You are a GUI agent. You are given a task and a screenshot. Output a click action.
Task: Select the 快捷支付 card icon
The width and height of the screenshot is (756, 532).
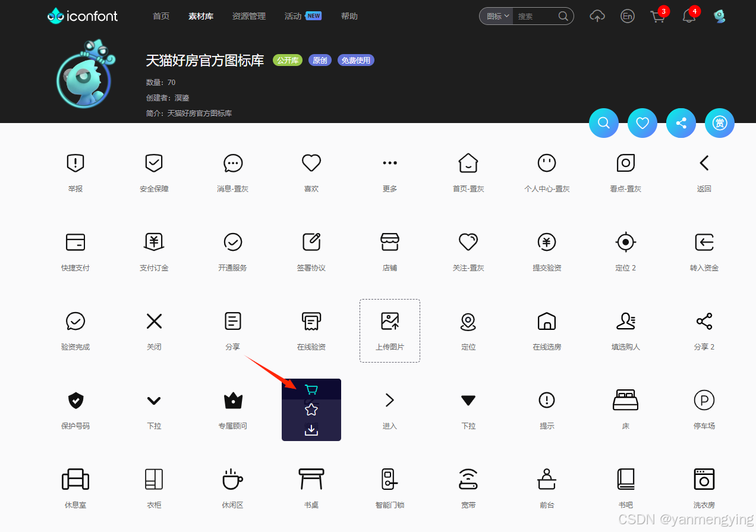tap(75, 242)
